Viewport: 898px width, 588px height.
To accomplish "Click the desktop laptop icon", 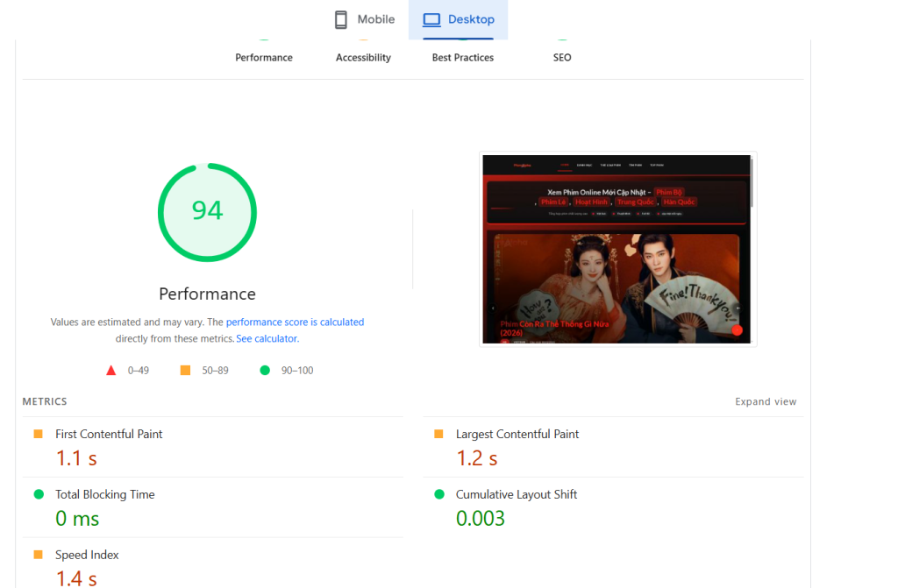I will pos(431,19).
